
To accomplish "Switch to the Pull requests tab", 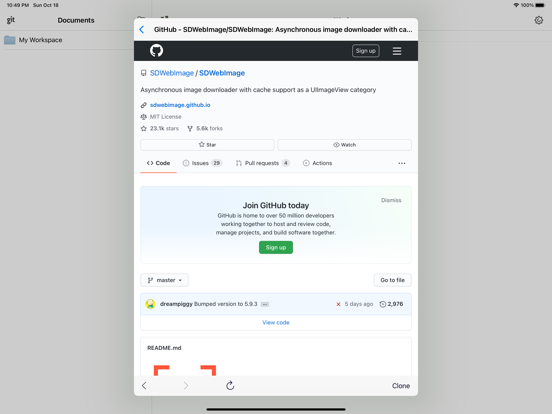I will tap(263, 163).
